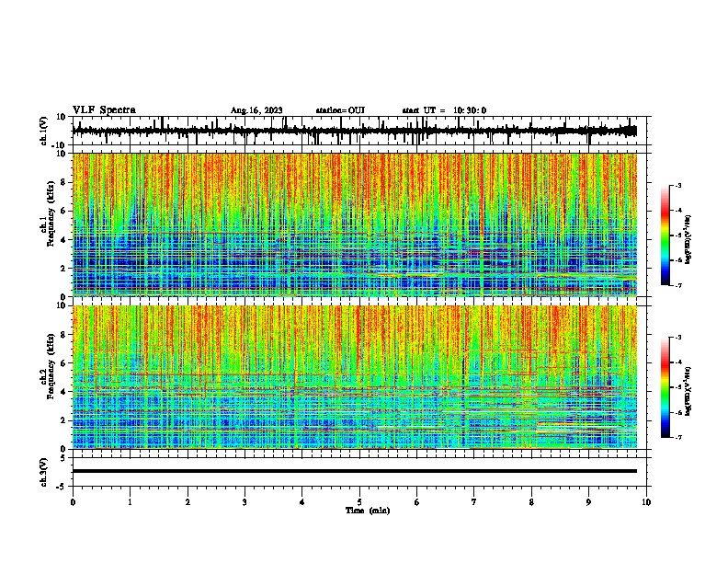Screen dimensions: 728x563
Task: Click the "VLF Spectra" plot title
Action: click(x=104, y=110)
